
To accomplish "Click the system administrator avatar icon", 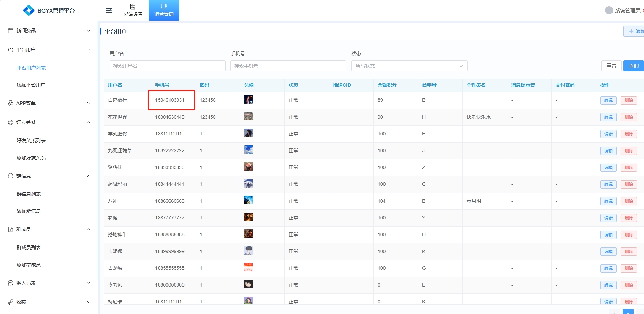I will coord(609,10).
